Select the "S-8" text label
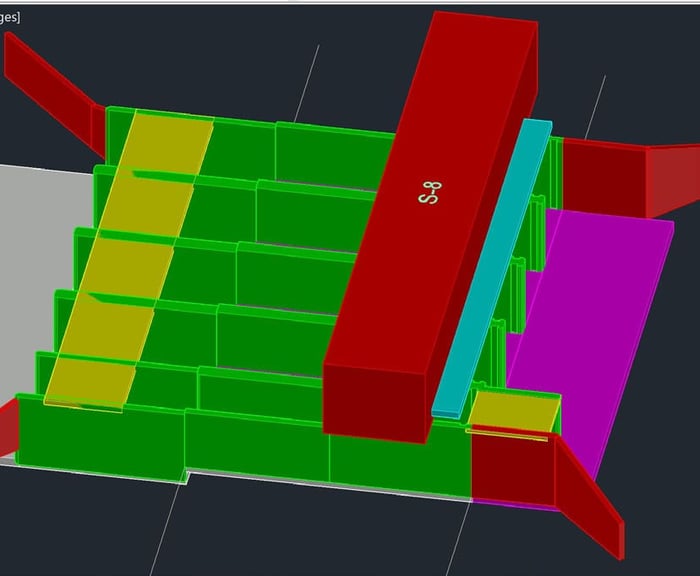This screenshot has width=700, height=576. point(430,193)
